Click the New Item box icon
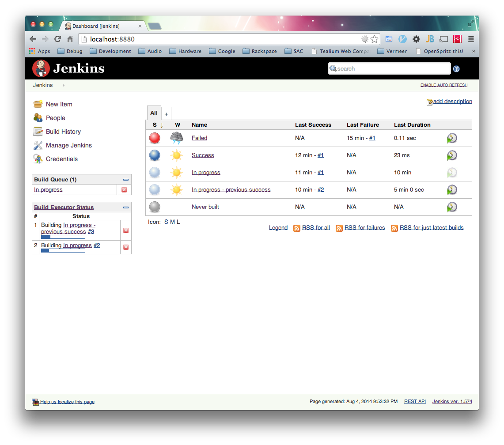 pos(38,104)
